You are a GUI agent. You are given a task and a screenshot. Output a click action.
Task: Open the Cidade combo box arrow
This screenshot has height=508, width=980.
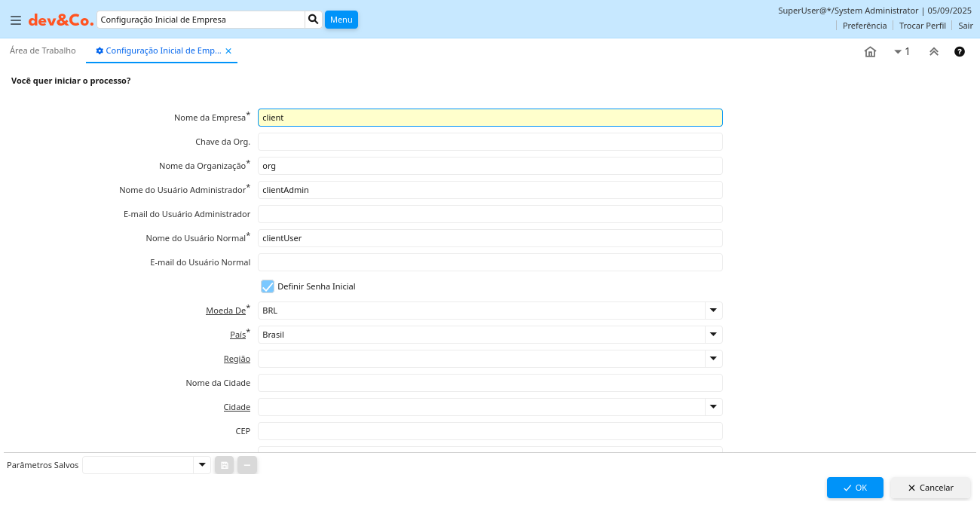point(712,407)
